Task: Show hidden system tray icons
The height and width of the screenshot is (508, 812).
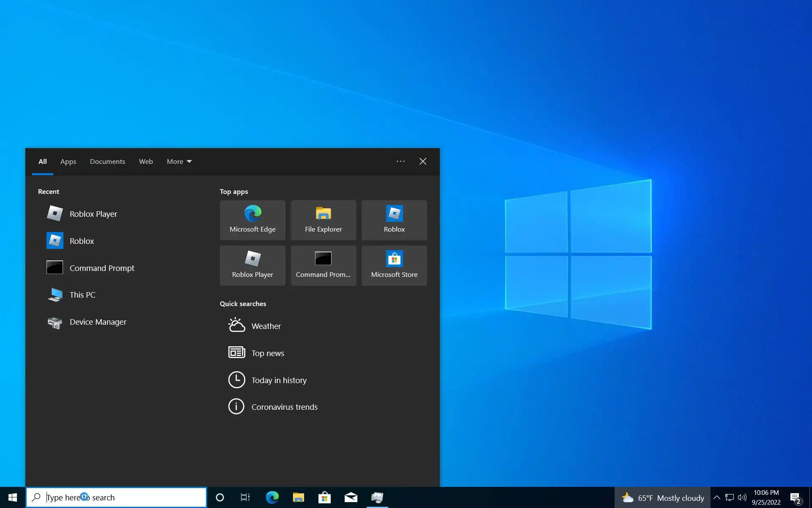Action: point(717,497)
